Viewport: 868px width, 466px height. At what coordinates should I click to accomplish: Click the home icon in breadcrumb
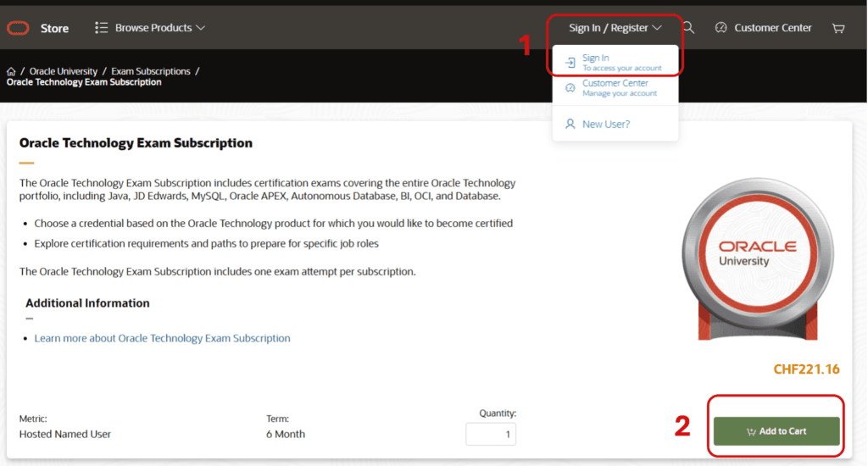pos(11,72)
